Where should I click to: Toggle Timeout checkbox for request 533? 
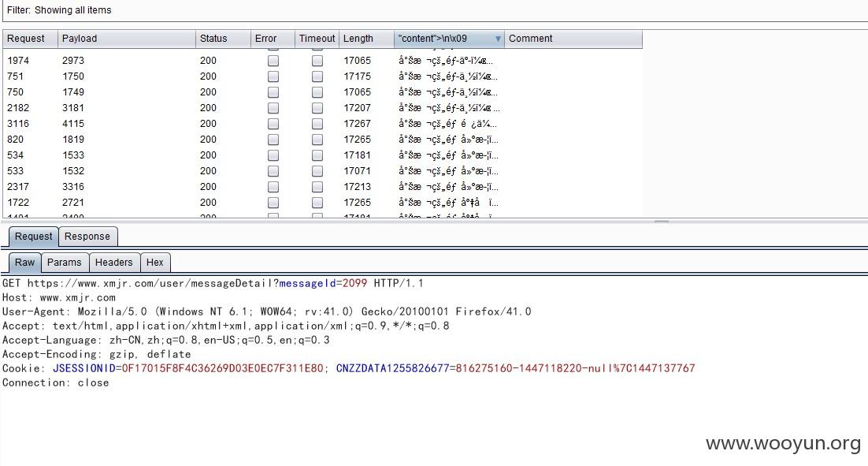click(317, 171)
